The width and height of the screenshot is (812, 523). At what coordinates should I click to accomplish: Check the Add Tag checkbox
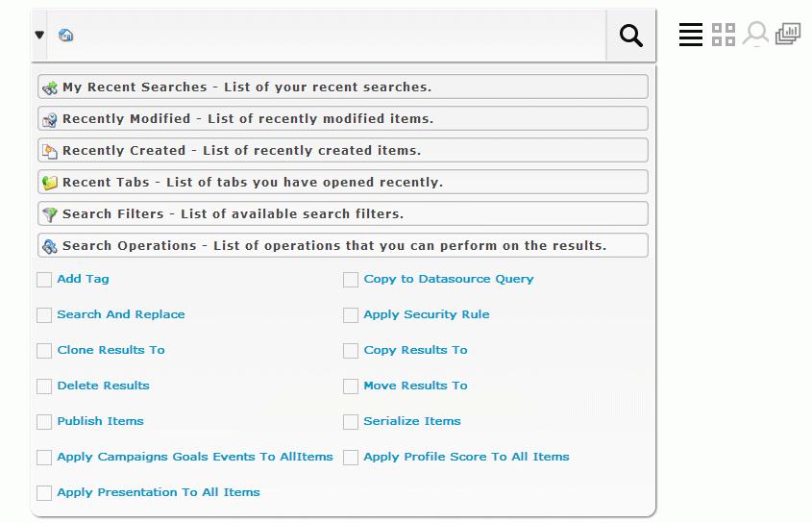coord(44,280)
